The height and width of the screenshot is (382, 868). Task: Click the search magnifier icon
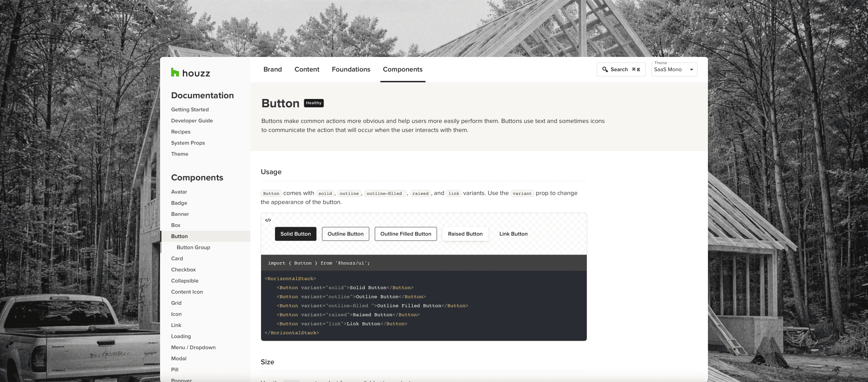coord(605,69)
